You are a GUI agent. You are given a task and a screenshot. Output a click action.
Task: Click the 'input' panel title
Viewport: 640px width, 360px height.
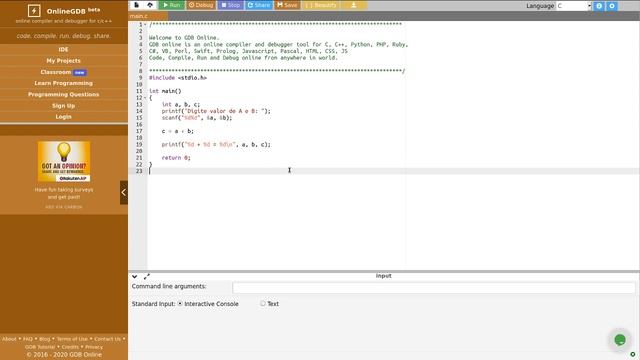383,276
